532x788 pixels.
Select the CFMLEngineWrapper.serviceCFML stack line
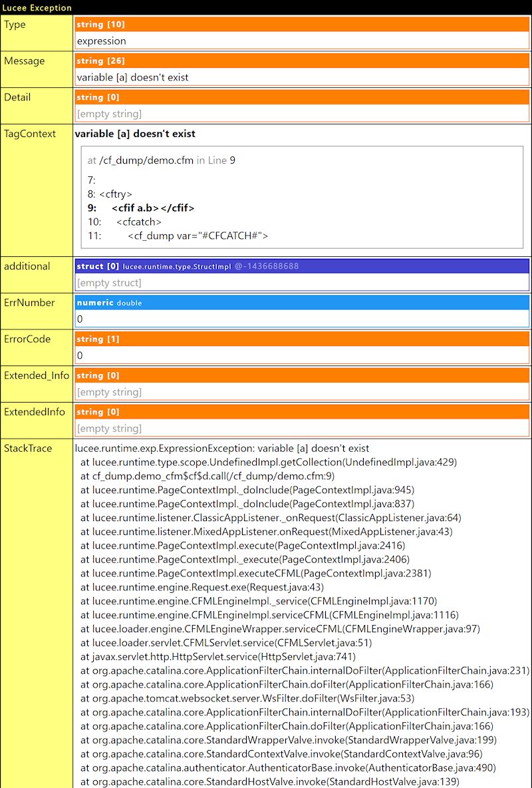click(281, 629)
